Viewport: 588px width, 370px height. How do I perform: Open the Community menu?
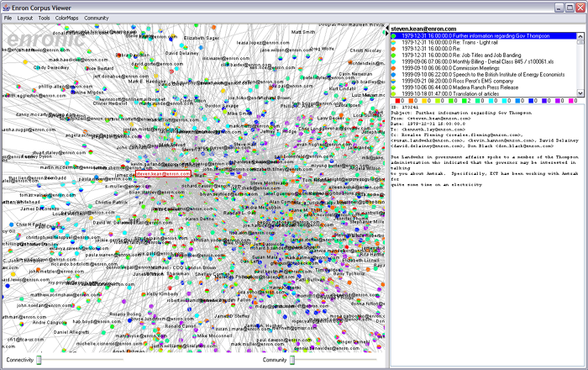(96, 18)
